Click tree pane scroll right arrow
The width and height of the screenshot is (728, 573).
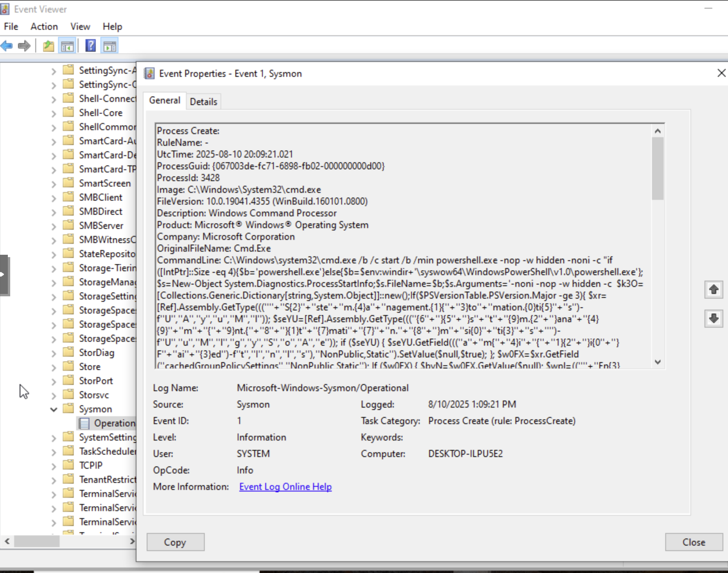132,541
